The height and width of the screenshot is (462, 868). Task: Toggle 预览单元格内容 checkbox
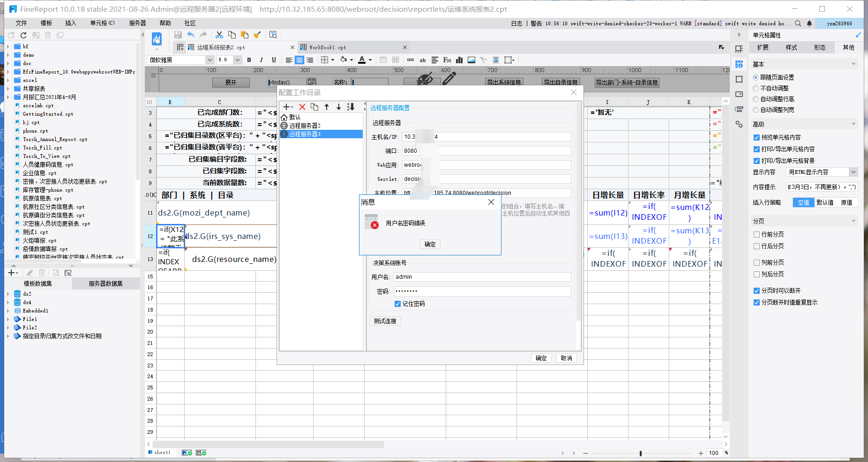click(x=756, y=137)
